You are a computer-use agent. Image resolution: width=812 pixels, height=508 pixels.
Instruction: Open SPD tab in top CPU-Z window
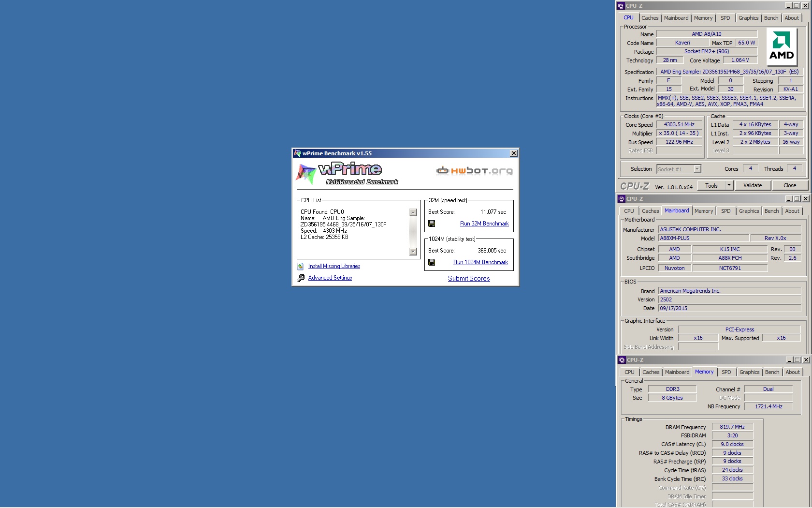click(725, 18)
